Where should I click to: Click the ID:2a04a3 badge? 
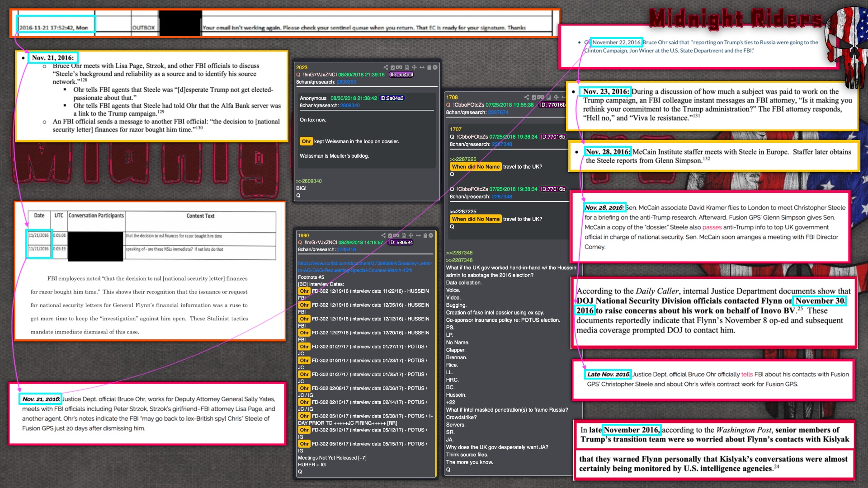[392, 98]
